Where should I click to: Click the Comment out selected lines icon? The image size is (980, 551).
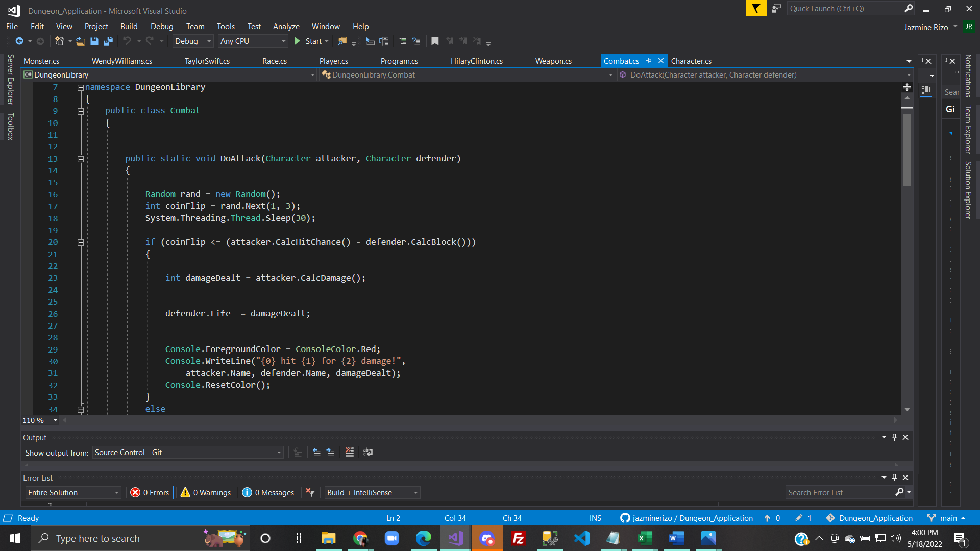(x=403, y=41)
